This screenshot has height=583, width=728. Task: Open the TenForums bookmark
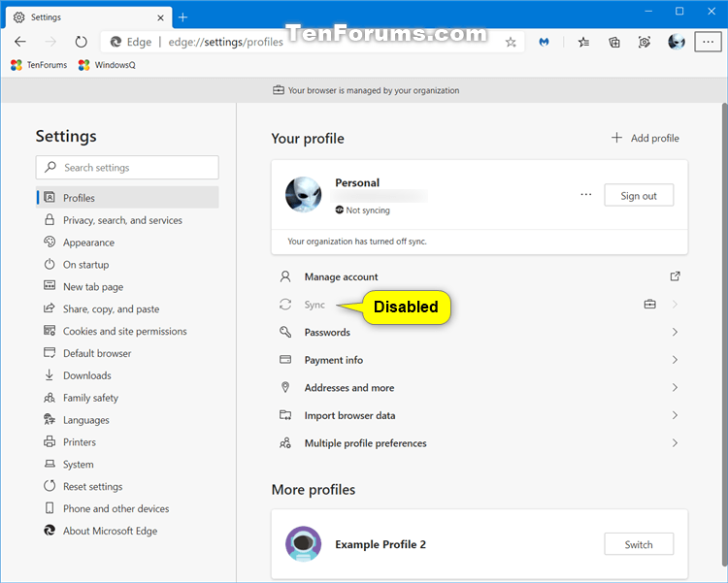click(x=39, y=65)
